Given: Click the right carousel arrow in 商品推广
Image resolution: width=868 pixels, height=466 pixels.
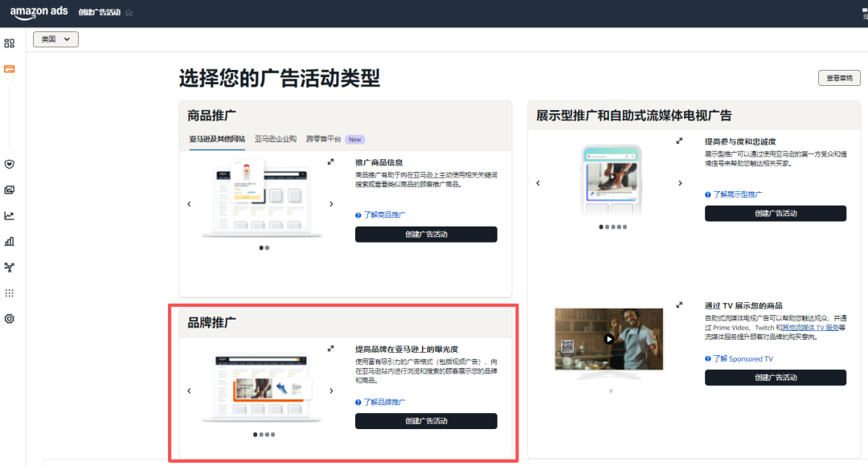Looking at the screenshot, I should coord(330,203).
